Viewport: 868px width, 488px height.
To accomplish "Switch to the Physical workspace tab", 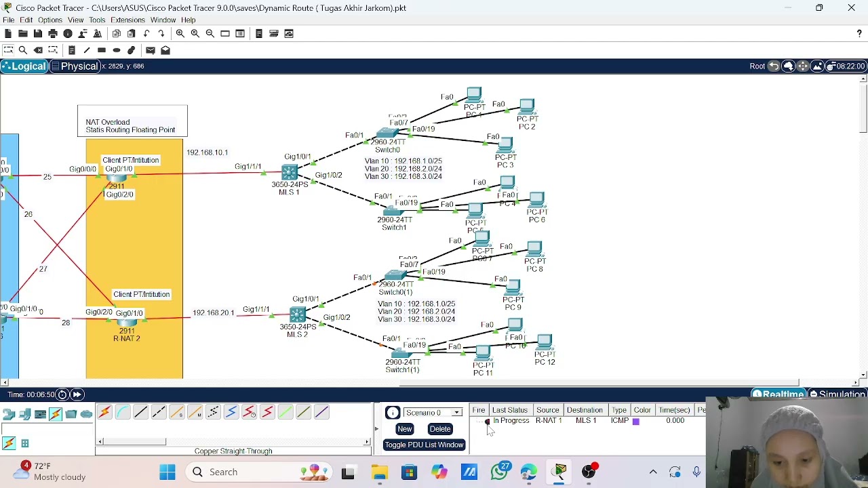I will pos(75,66).
